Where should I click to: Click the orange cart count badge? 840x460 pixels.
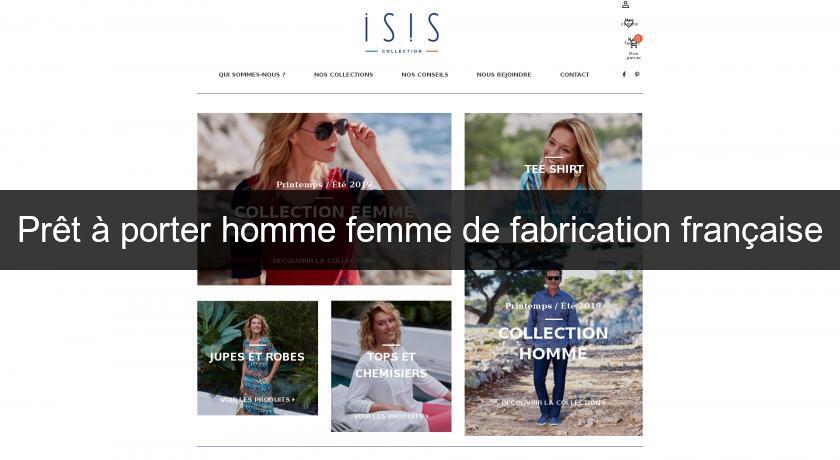click(x=638, y=39)
